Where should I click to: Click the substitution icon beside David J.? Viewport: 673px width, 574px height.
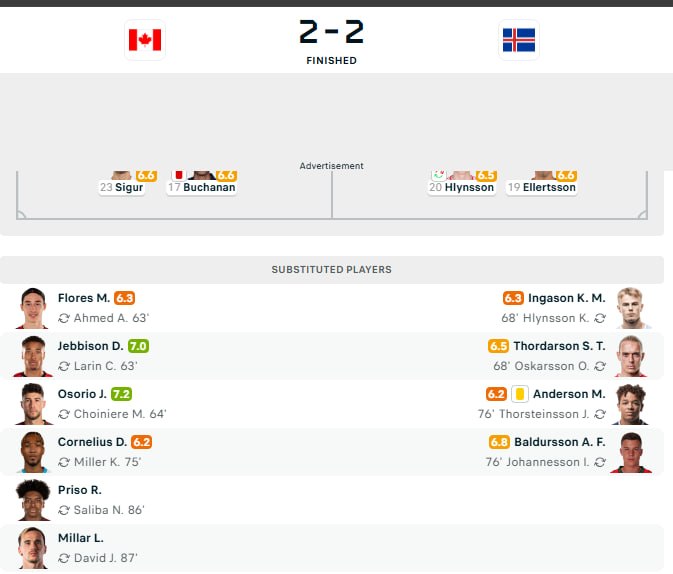pos(64,558)
